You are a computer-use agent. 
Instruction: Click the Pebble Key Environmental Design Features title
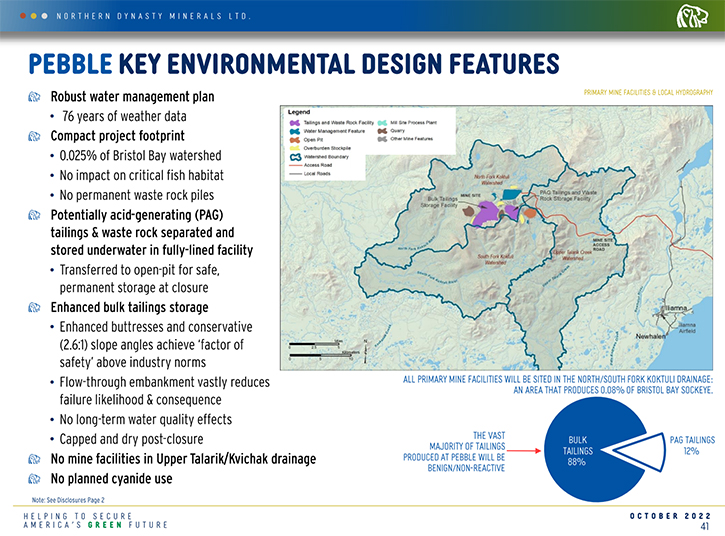pos(294,63)
